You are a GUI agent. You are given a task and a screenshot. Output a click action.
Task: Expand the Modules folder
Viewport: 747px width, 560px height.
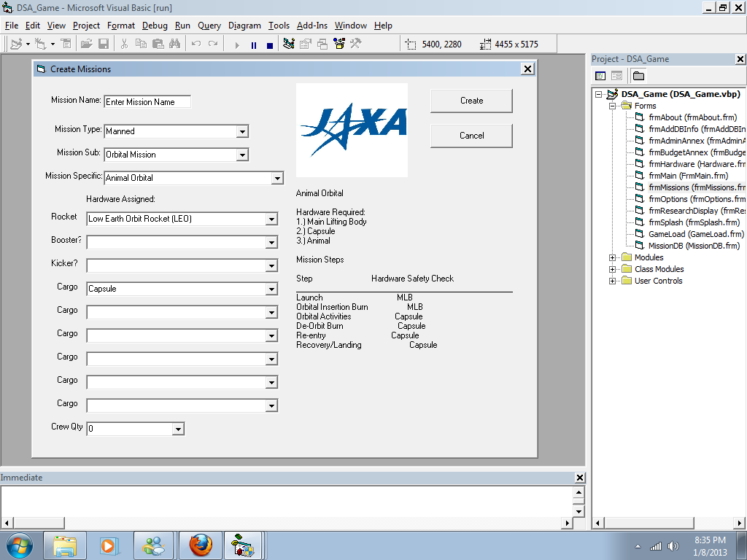[613, 257]
